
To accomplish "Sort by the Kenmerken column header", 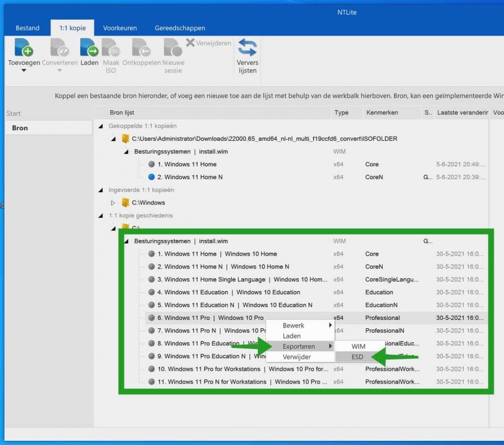I will (392, 112).
